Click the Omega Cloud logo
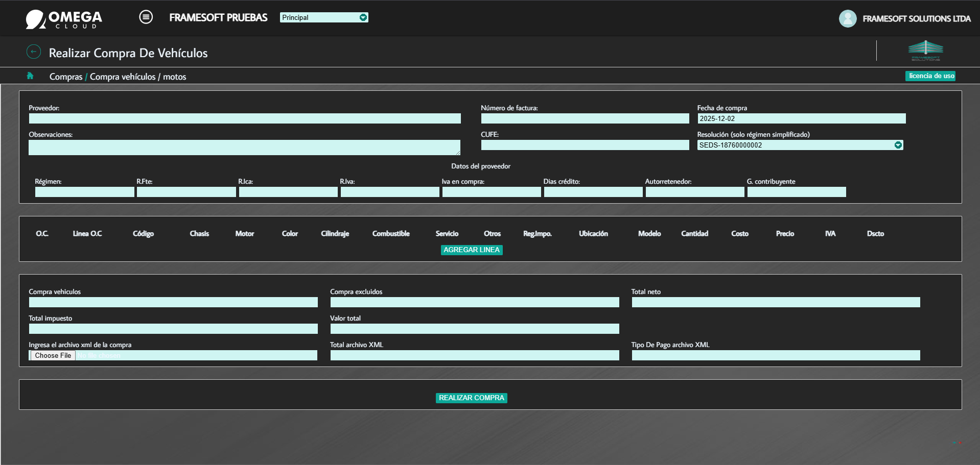 (x=64, y=19)
